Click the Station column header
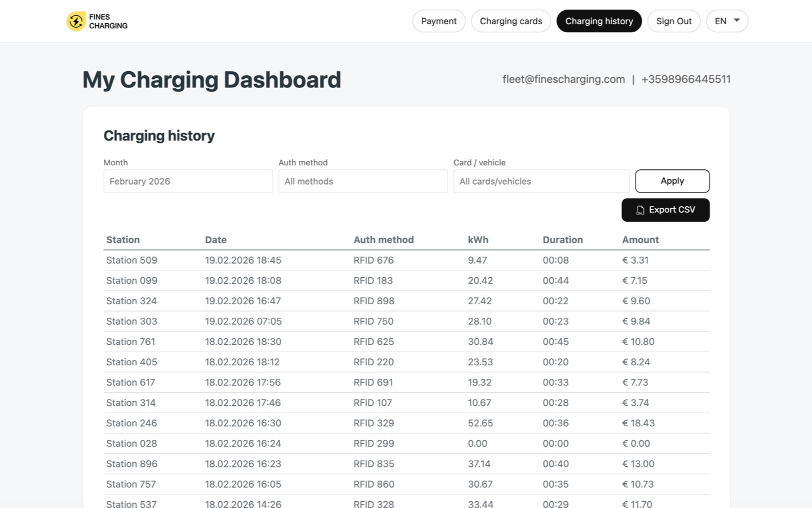This screenshot has width=812, height=508. (122, 239)
